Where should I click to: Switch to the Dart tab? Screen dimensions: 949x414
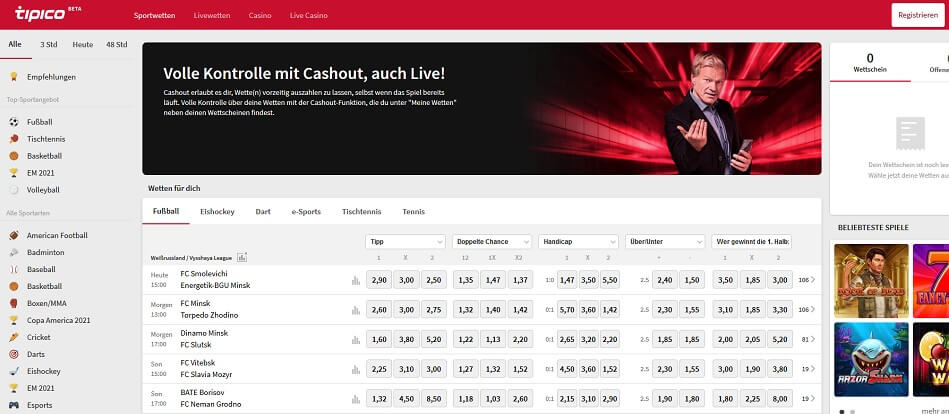[263, 212]
